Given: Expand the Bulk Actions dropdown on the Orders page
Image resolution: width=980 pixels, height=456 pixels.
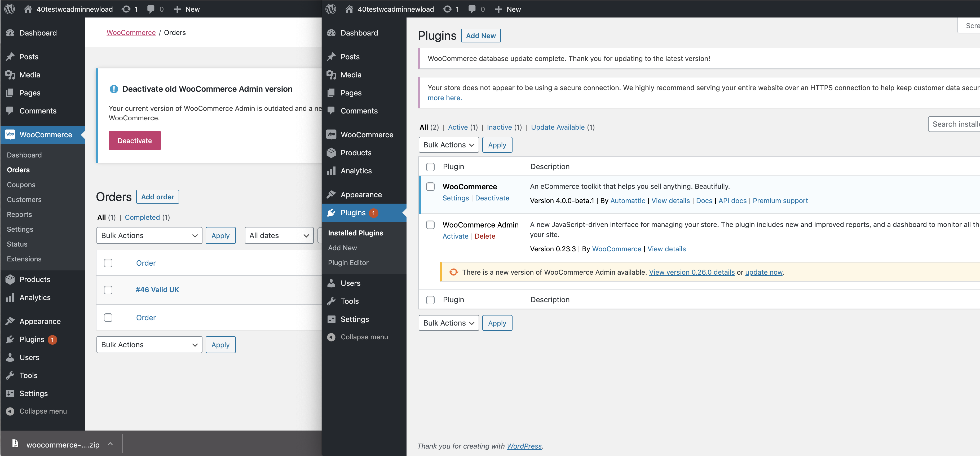Looking at the screenshot, I should (149, 235).
